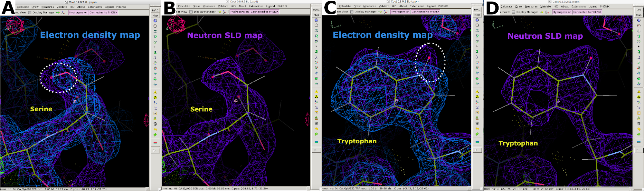
Task: Select Regularize Zone icon in panel B's side toolbar
Action: click(x=316, y=25)
